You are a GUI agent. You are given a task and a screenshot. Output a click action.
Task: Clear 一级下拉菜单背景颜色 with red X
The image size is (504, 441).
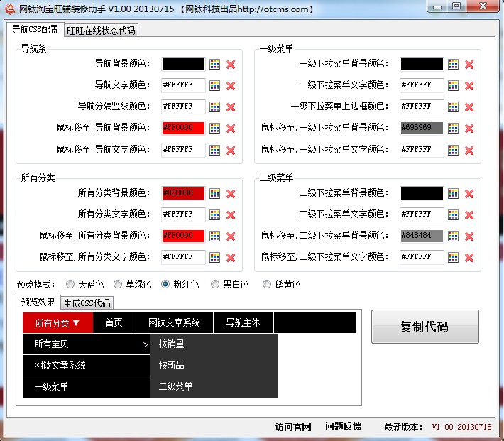click(469, 65)
